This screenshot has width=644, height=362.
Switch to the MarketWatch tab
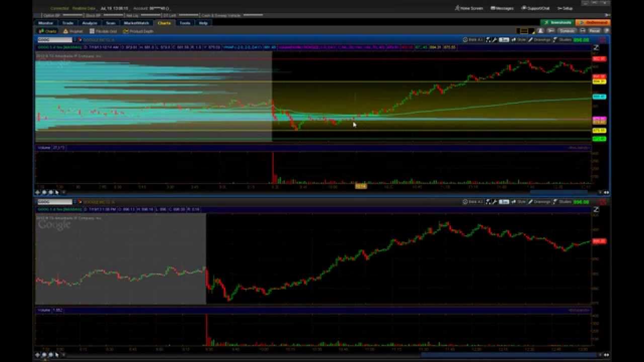pos(136,23)
